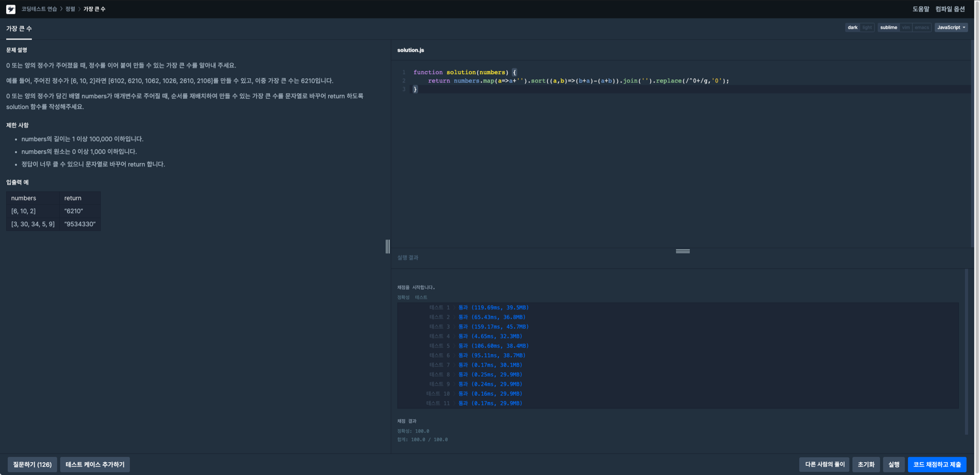Click the 제한 사항 heading
Viewport: 980px width, 475px height.
pos(17,126)
